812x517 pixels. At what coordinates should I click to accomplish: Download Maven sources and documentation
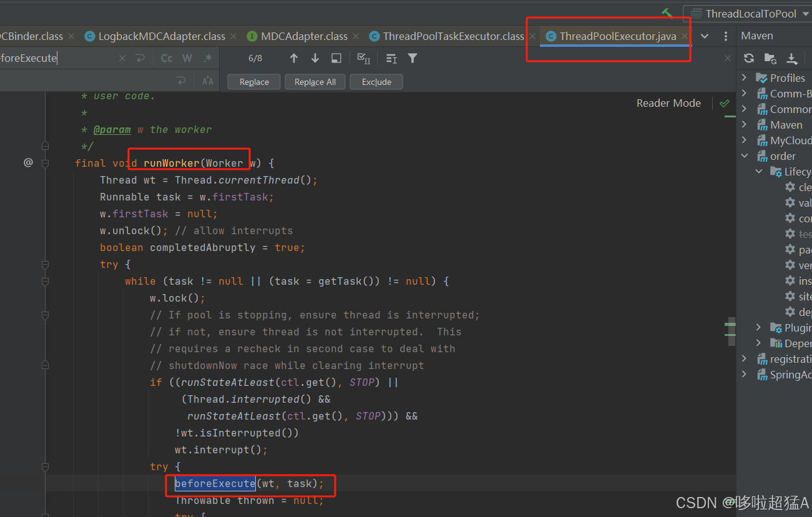(793, 57)
